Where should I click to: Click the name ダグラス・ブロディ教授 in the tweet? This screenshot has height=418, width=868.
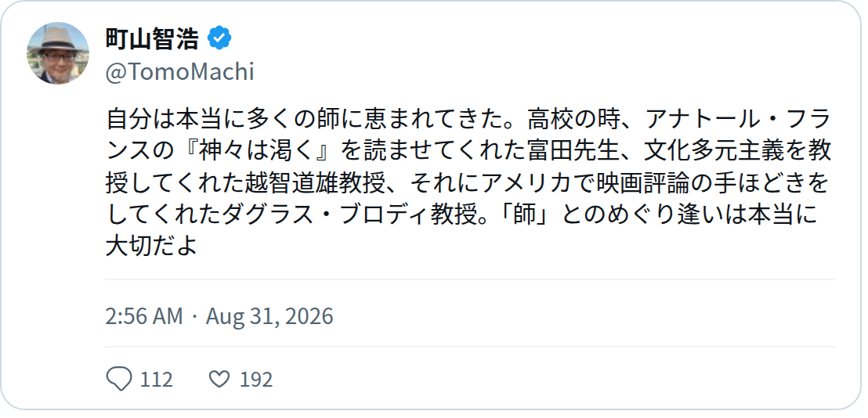tap(349, 215)
